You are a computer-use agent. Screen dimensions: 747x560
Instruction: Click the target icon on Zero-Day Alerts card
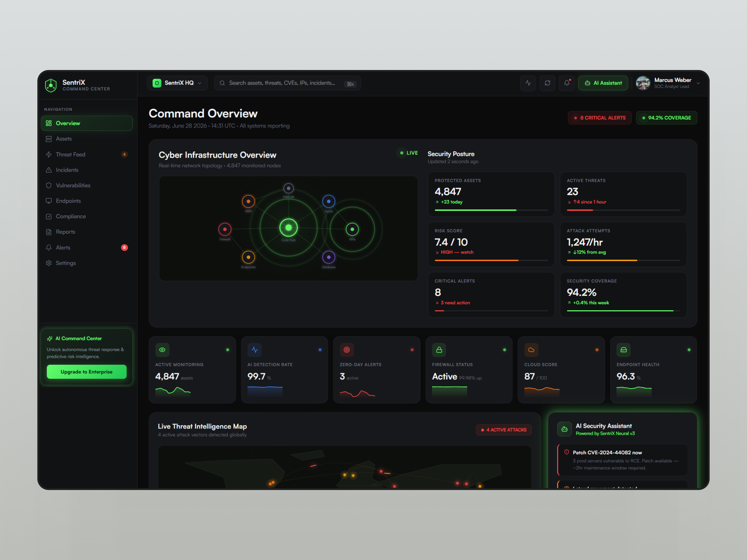pyautogui.click(x=347, y=350)
